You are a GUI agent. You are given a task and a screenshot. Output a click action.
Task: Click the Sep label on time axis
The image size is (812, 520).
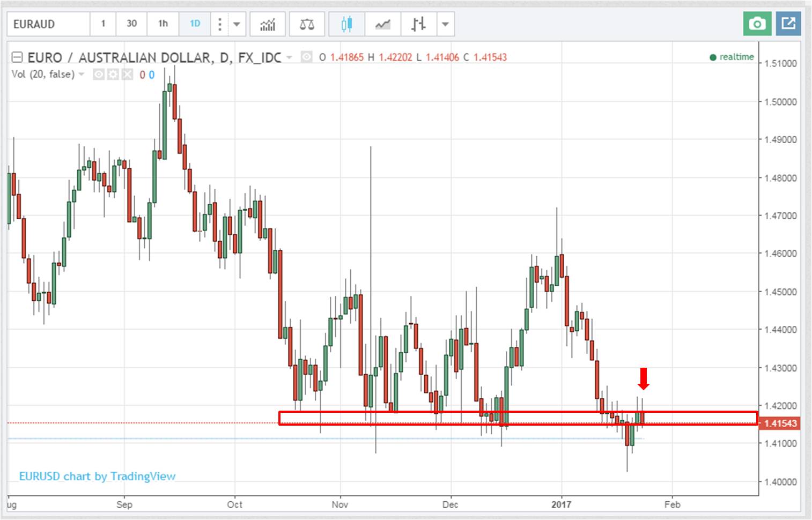[124, 504]
